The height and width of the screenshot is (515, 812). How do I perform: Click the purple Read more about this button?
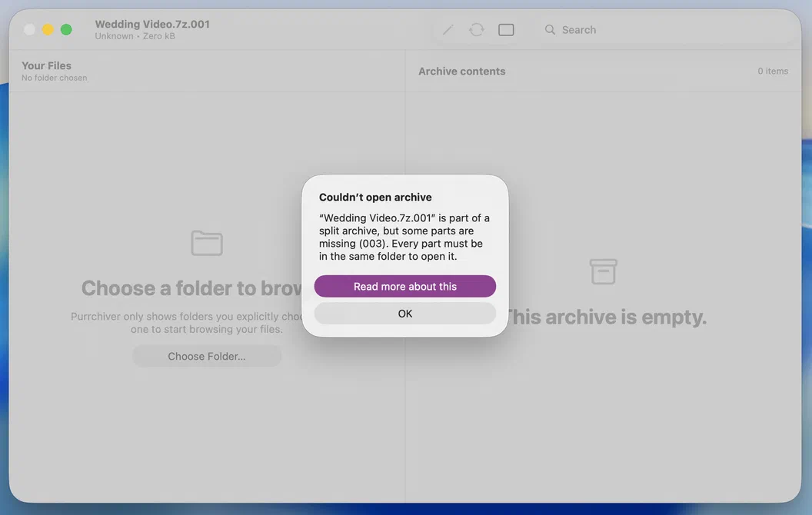[x=404, y=286]
